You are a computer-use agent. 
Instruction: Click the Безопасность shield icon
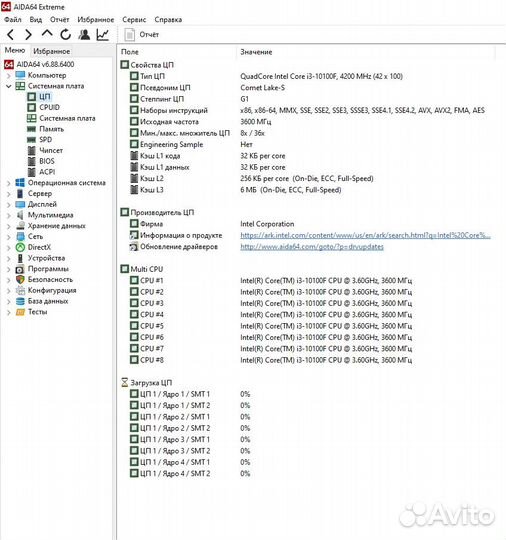(20, 280)
